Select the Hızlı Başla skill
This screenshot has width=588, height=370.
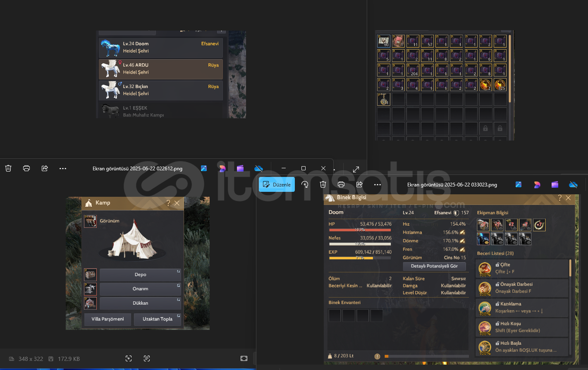click(x=522, y=347)
